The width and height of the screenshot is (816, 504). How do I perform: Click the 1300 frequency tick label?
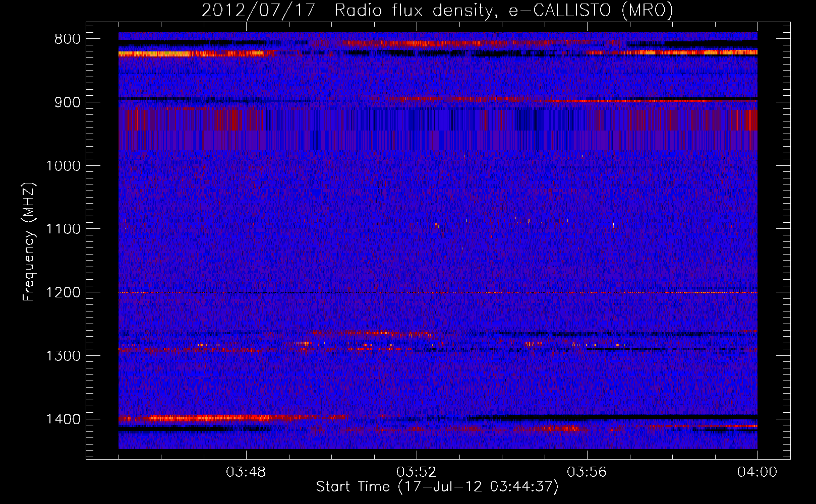[x=63, y=356]
